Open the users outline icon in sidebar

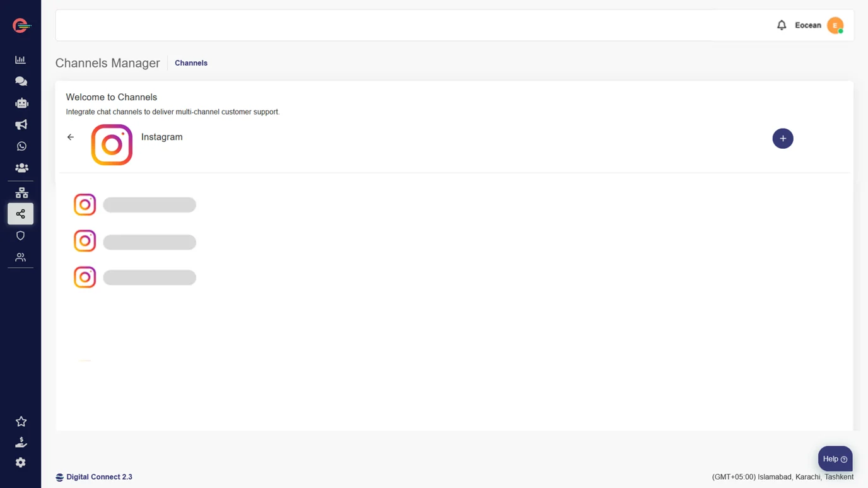(21, 257)
